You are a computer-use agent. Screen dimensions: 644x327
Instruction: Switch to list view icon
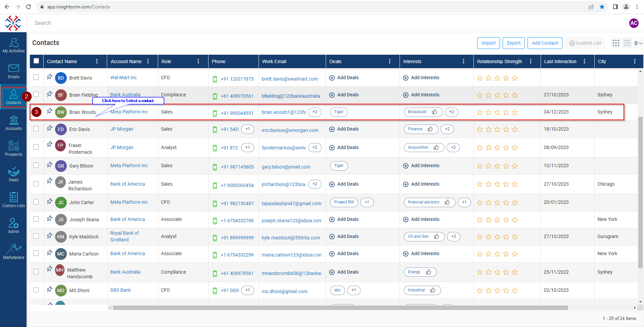(627, 43)
